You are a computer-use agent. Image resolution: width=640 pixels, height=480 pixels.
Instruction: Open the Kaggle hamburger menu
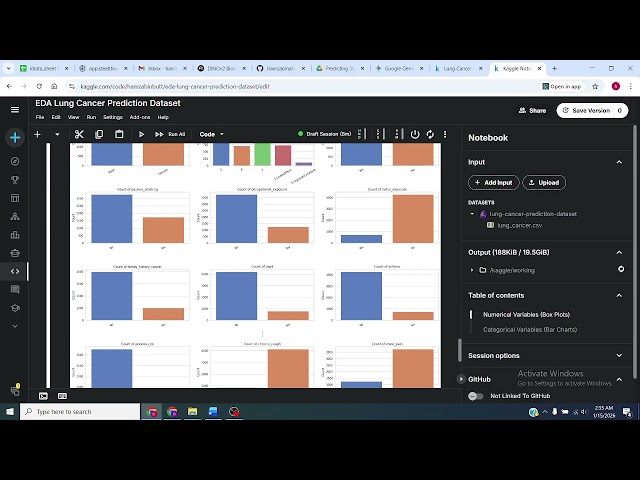(x=15, y=109)
